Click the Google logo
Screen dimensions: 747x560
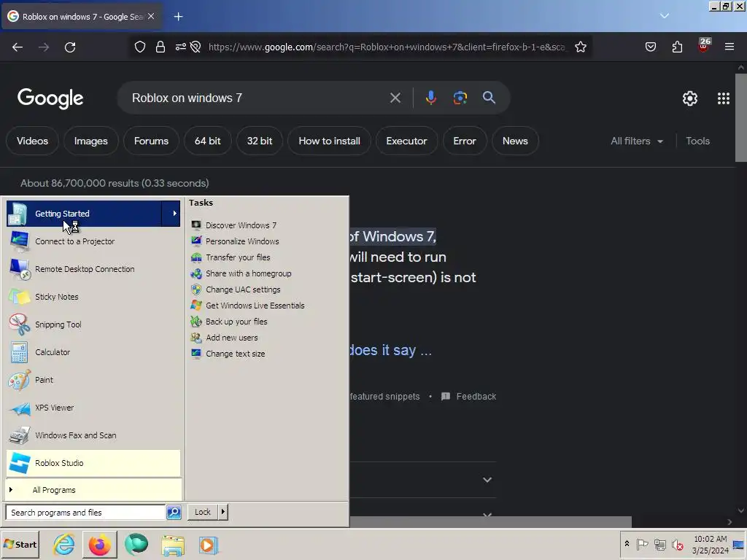click(x=50, y=98)
